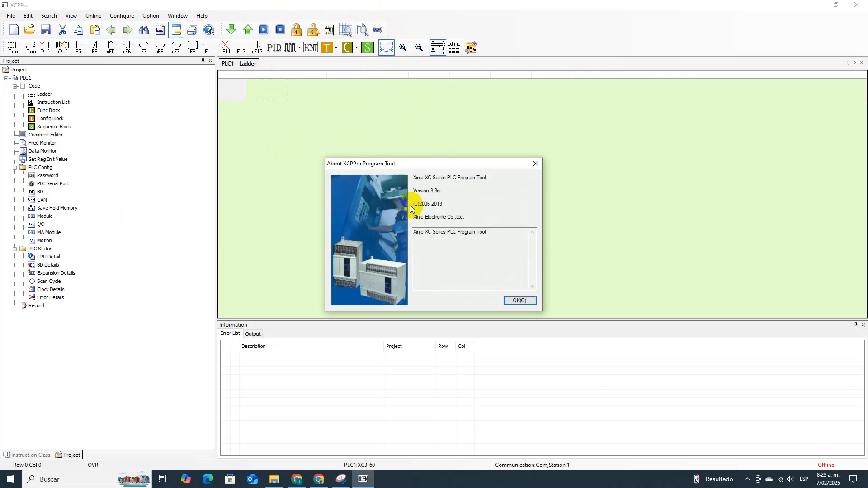Lock the PLC with closed padlock icon

pos(296,30)
